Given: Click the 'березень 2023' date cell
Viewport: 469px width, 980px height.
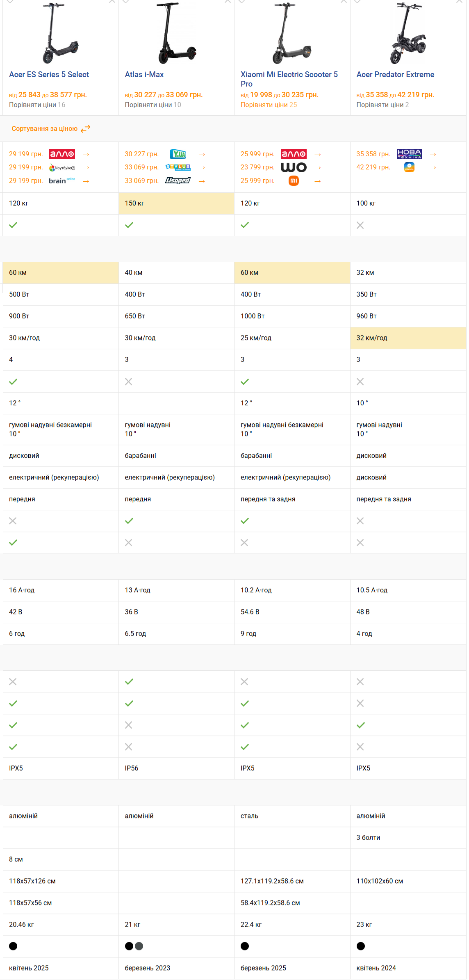Looking at the screenshot, I should coord(176,968).
